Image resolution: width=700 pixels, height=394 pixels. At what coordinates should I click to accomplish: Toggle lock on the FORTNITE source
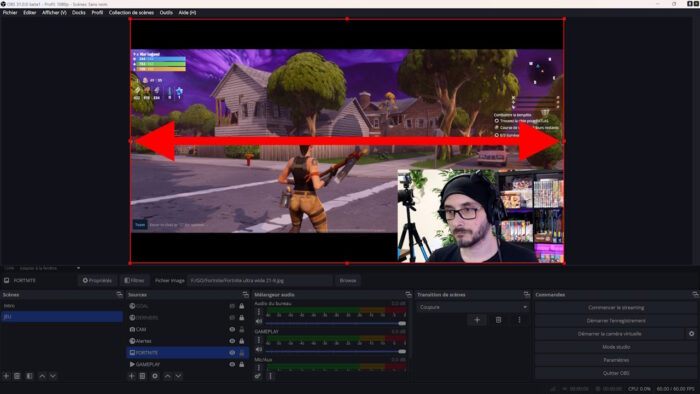coord(242,353)
